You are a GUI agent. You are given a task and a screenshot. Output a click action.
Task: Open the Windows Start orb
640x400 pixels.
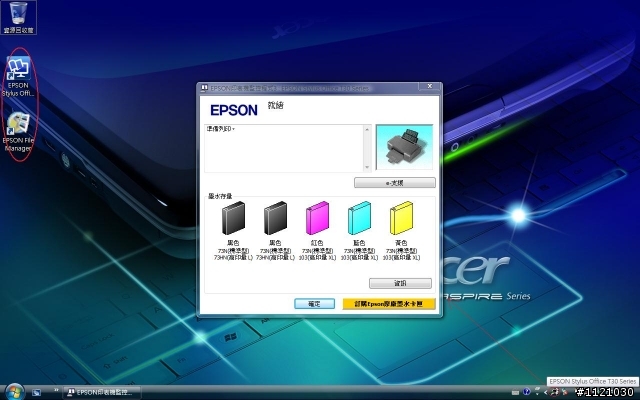(15, 392)
